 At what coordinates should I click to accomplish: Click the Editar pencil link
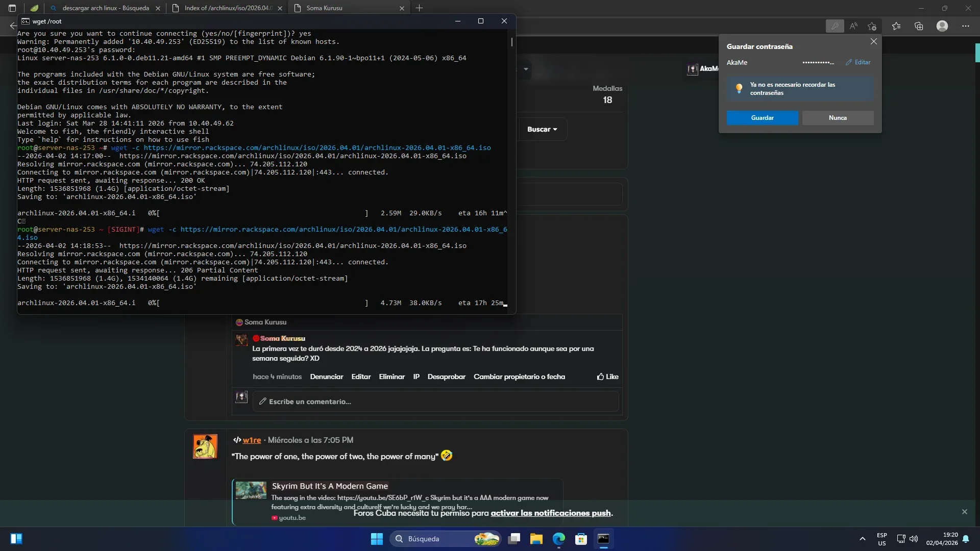[858, 62]
